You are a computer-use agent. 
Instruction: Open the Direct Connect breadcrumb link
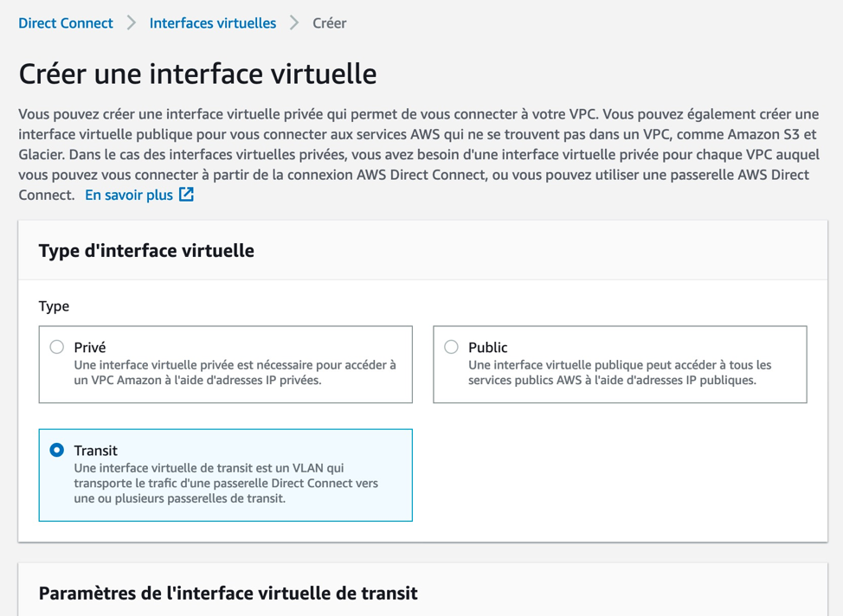[x=66, y=23]
